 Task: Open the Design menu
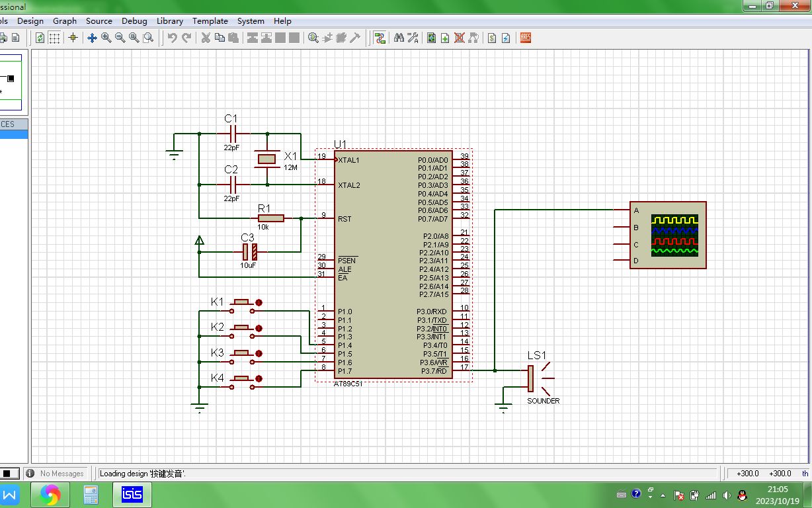30,21
